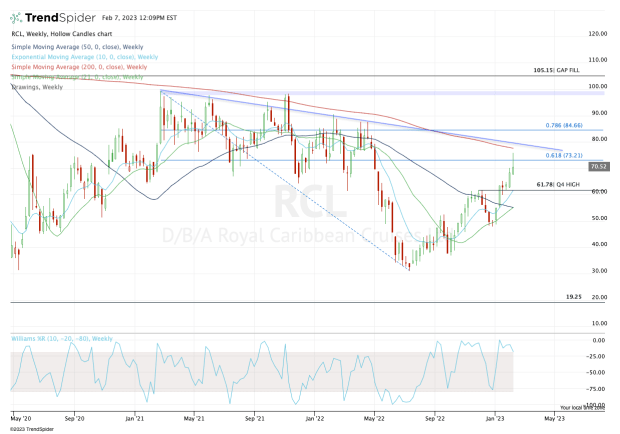
Task: Click the TrendSpider logo icon
Action: pos(18,19)
